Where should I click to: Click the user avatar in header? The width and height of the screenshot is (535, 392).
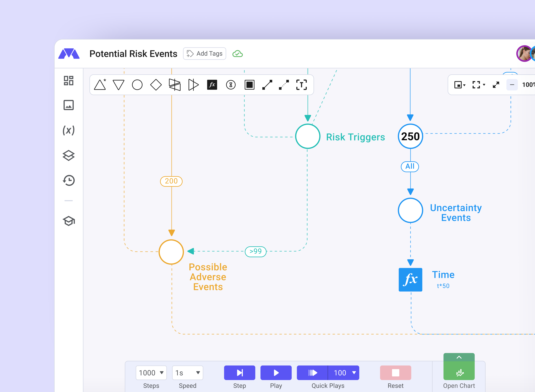(x=524, y=54)
